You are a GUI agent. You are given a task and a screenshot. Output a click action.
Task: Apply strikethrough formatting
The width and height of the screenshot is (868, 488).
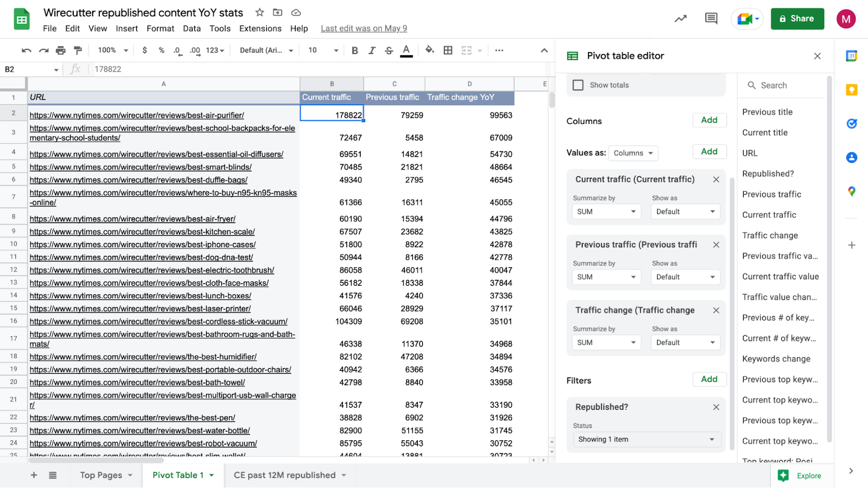pyautogui.click(x=389, y=50)
